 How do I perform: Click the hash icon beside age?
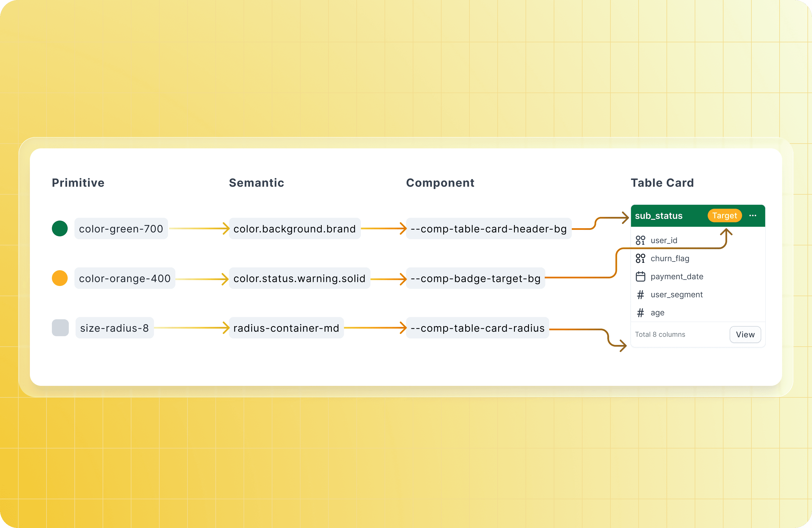(x=640, y=313)
